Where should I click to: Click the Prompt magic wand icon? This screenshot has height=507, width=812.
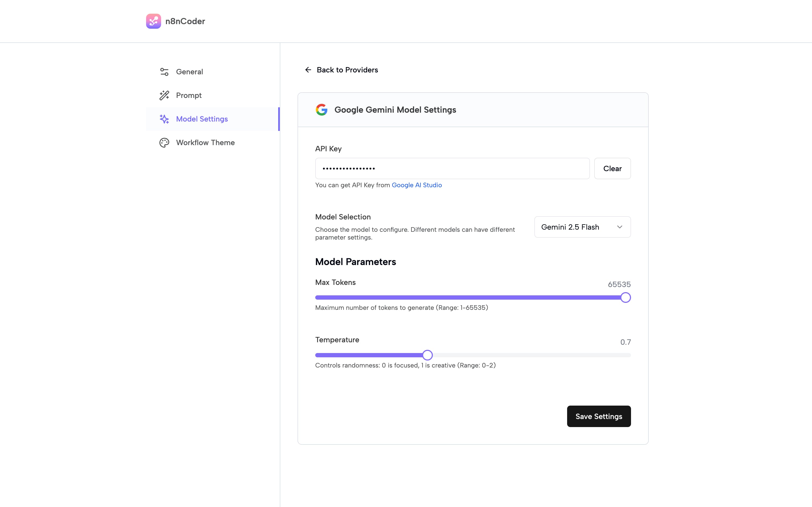164,95
